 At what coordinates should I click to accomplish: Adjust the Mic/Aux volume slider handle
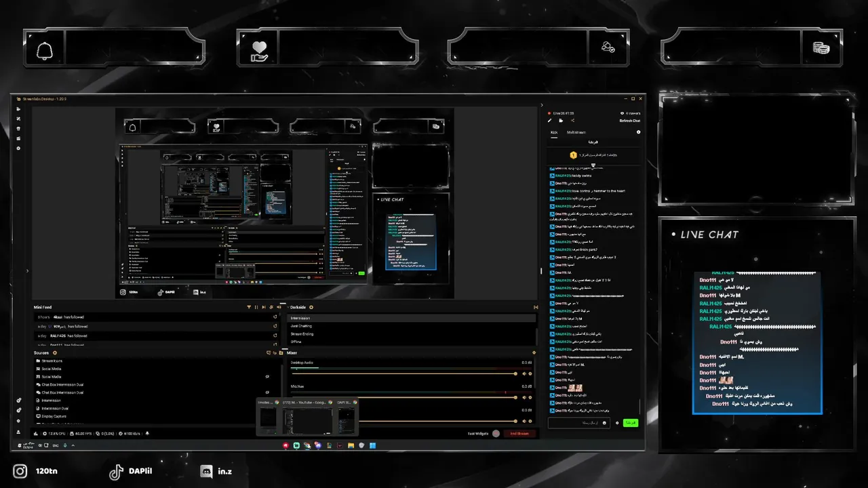click(515, 397)
